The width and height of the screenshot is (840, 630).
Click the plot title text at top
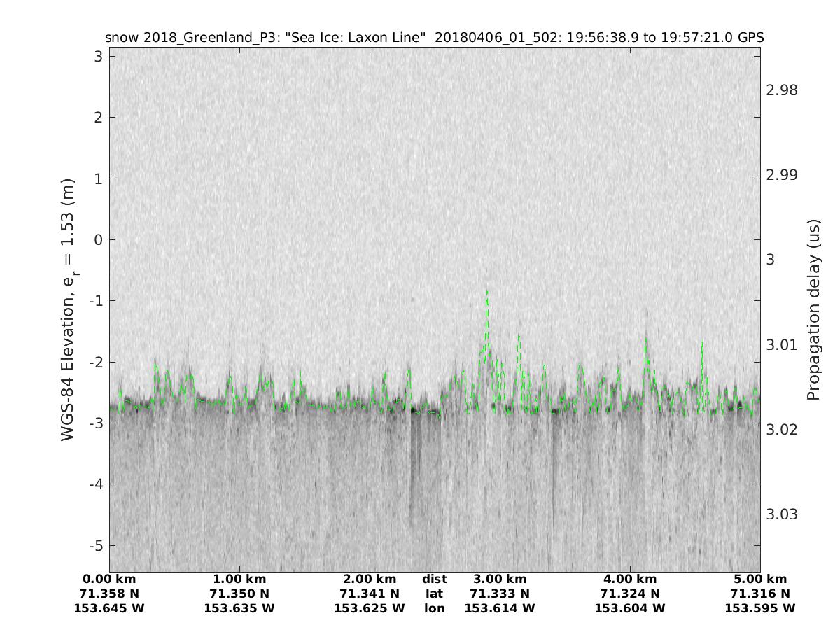click(434, 37)
